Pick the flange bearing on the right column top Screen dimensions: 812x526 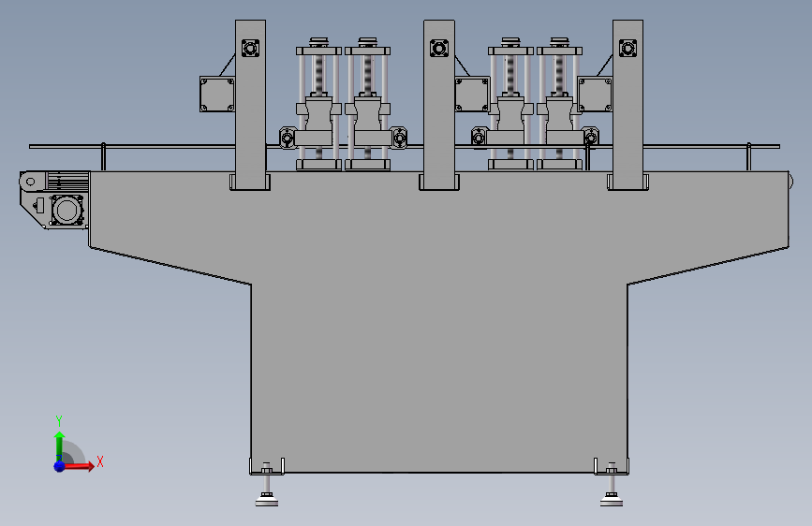click(628, 49)
